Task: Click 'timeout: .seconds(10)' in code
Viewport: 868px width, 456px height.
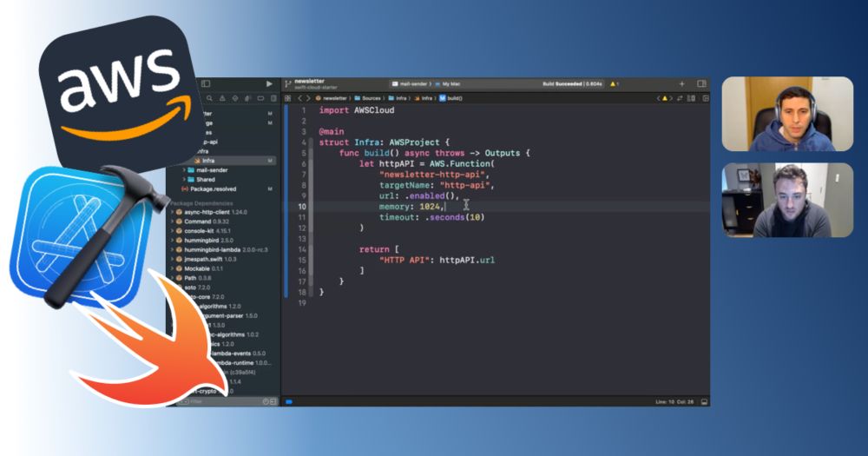Action: click(431, 217)
